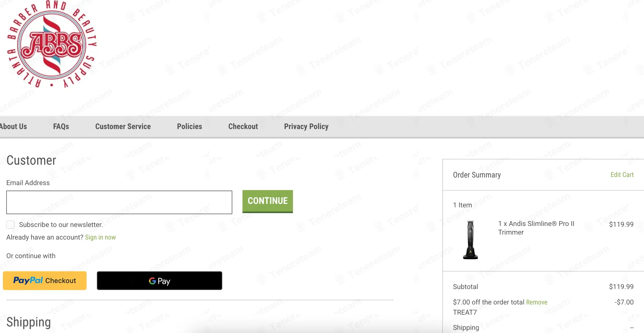Click the Andis Slimline trimmer thumbnail
The height and width of the screenshot is (333, 644).
tap(471, 240)
